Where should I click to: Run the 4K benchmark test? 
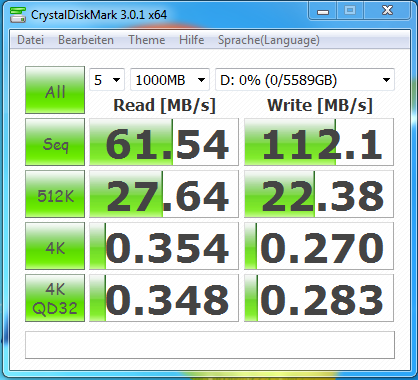55,246
